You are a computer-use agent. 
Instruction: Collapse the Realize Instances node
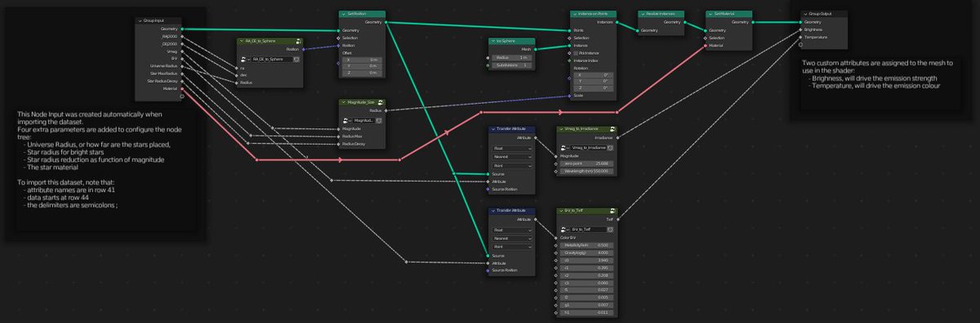click(x=643, y=15)
